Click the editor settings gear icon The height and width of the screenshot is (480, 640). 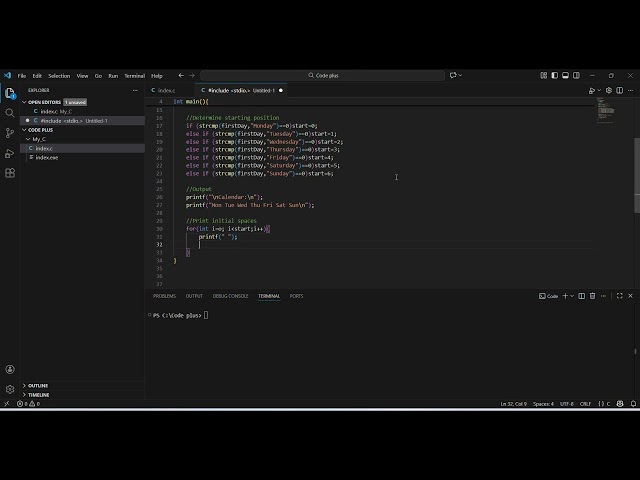(609, 91)
